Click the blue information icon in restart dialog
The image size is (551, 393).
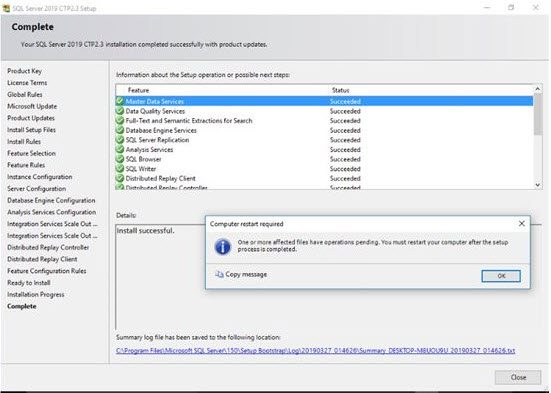coord(223,246)
